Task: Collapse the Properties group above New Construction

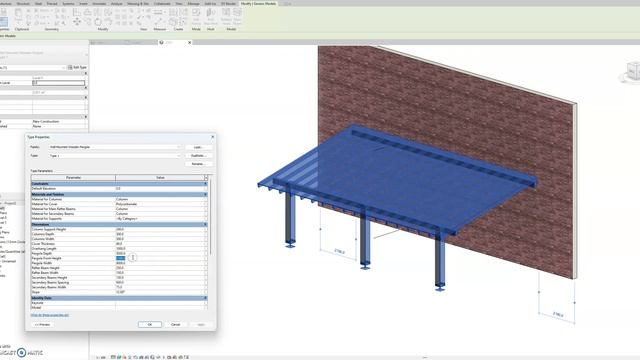Action: tap(86, 117)
